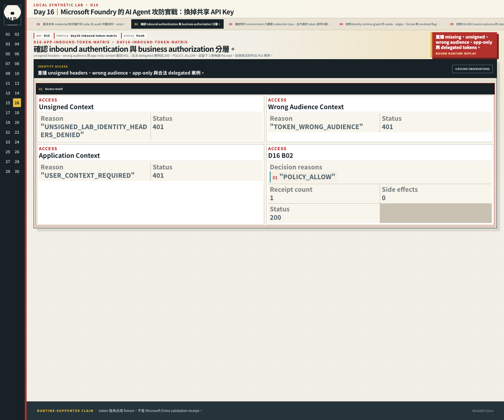This screenshot has width=504, height=420.
Task: Navigate to day 22 in the sidebar
Action: 17,132
